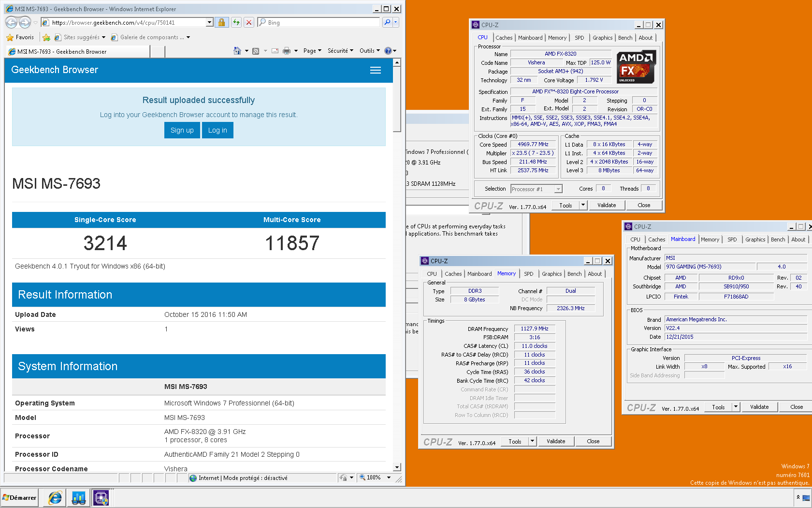Image resolution: width=812 pixels, height=508 pixels.
Task: Select Memory tab in Mainboard CPU-Z window
Action: (710, 239)
